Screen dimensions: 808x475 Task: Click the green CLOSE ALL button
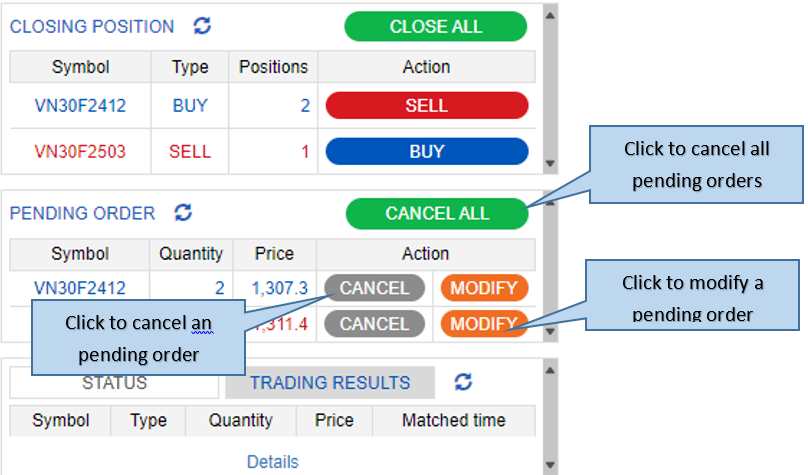click(435, 26)
